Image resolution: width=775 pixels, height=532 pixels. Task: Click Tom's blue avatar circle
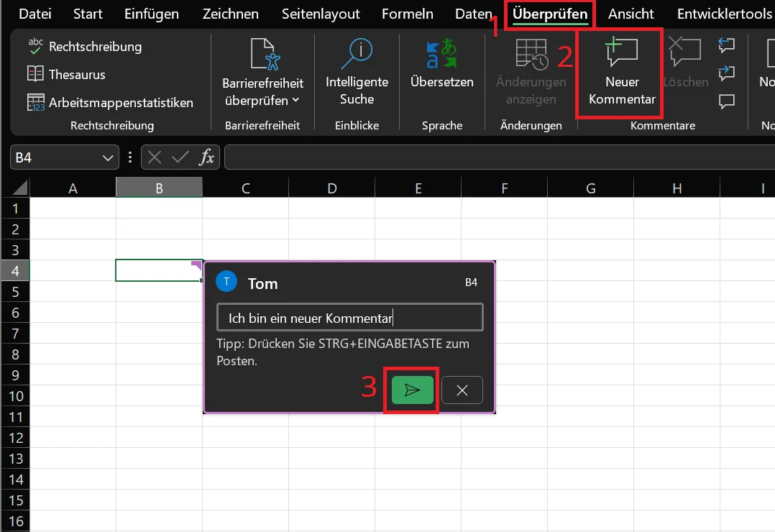click(226, 282)
